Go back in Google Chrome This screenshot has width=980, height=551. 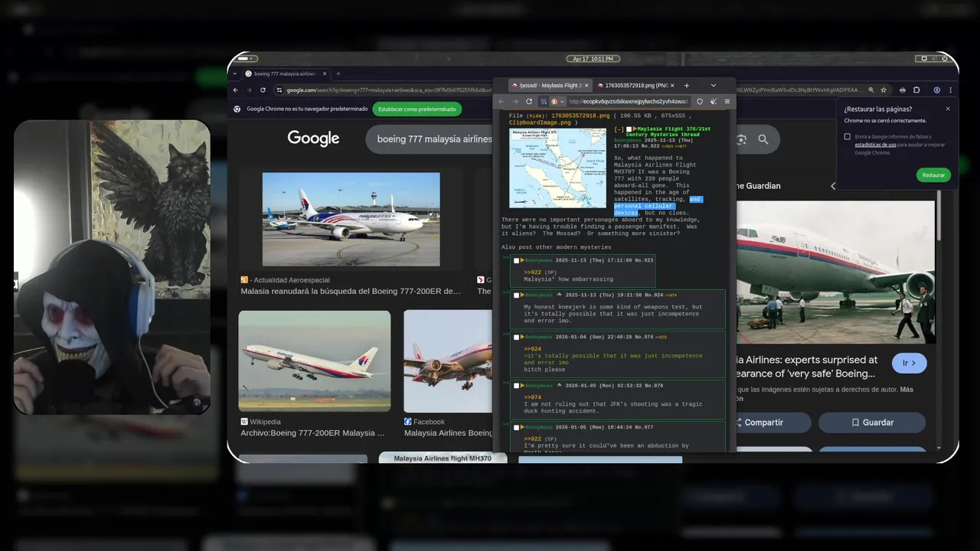coord(237,90)
